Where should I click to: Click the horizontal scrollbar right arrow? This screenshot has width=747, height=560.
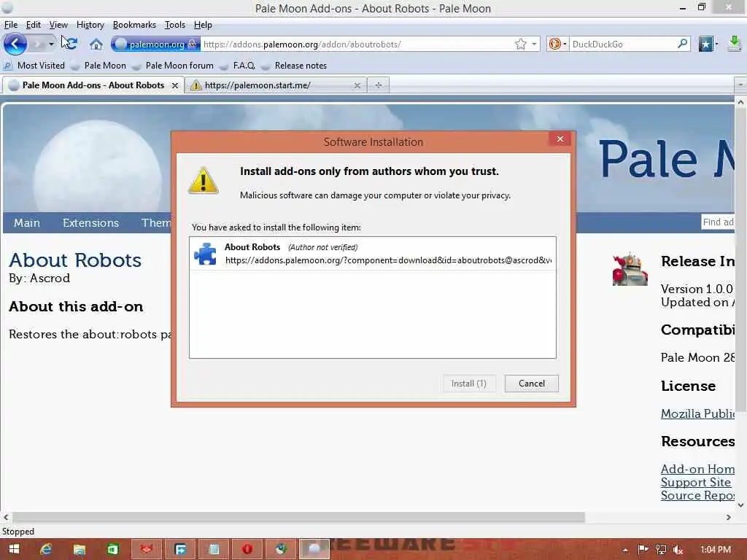click(x=729, y=517)
